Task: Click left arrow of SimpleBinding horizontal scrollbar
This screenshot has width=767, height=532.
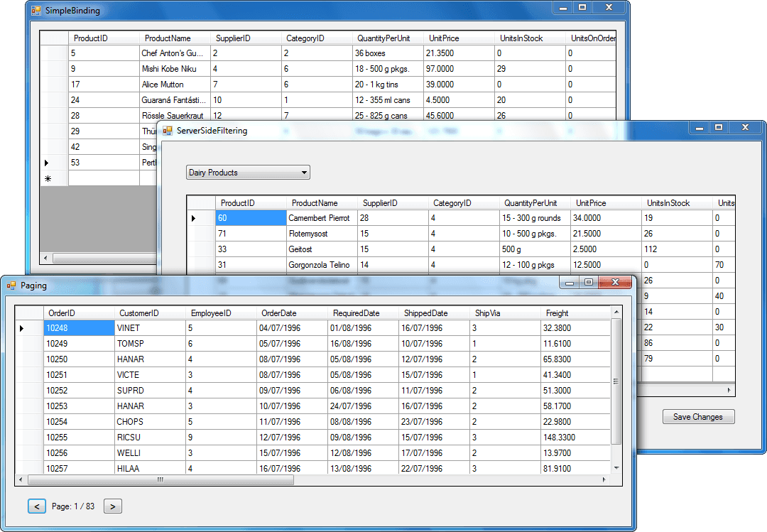Action: click(x=46, y=258)
